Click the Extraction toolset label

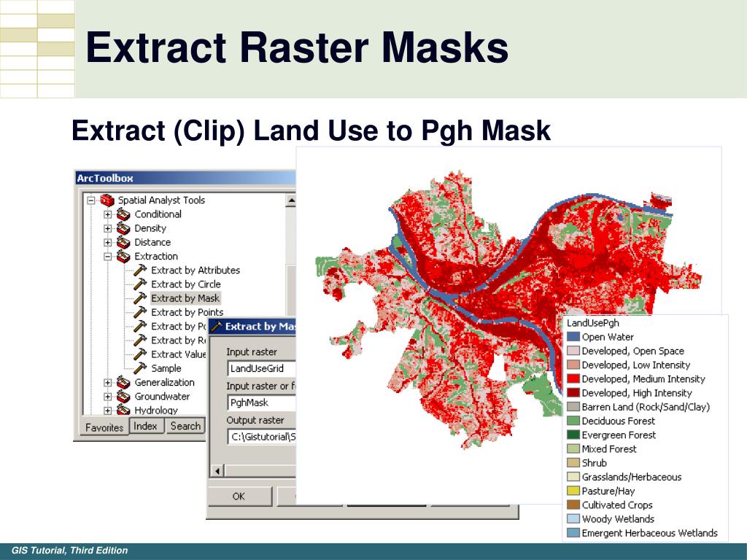[x=156, y=256]
